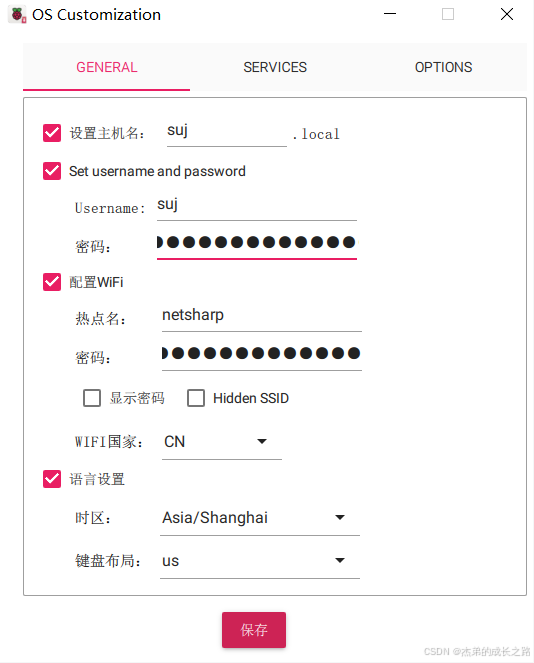Open the OPTIONS tab
The width and height of the screenshot is (534, 663).
[443, 67]
